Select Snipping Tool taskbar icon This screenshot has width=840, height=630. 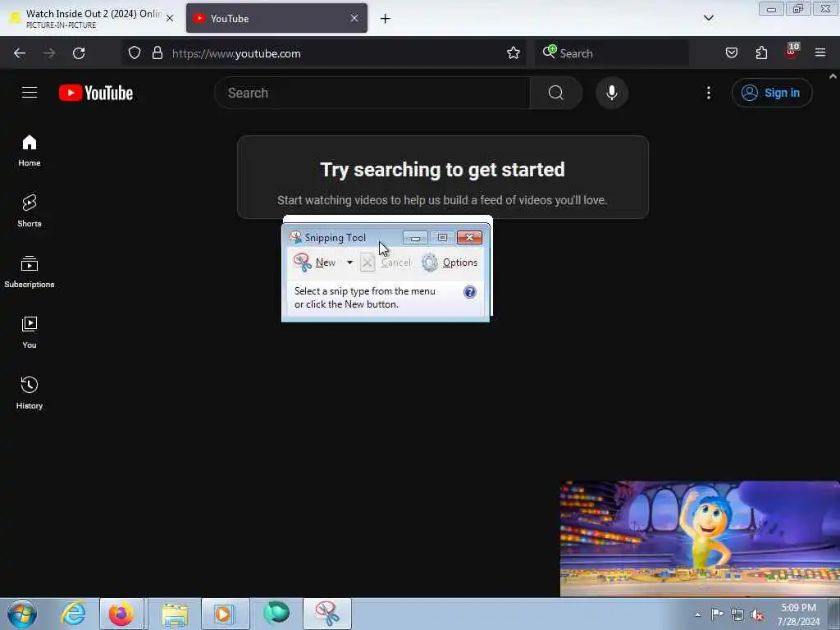(x=327, y=614)
